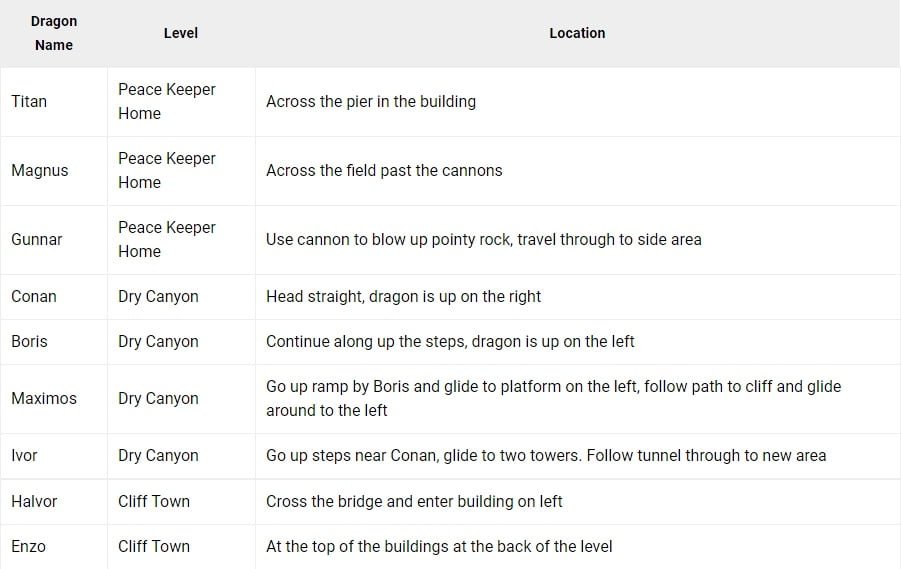The width and height of the screenshot is (901, 569).
Task: Select the Titan dragon name cell
Action: tap(29, 101)
